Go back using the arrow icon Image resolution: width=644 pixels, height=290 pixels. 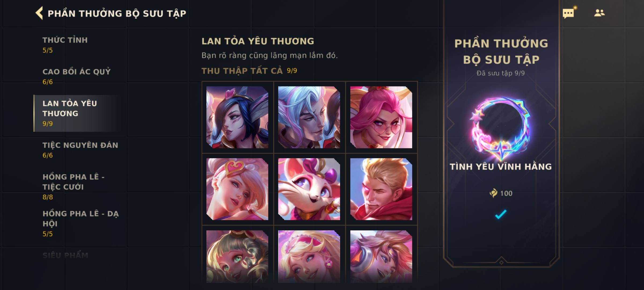pyautogui.click(x=39, y=13)
